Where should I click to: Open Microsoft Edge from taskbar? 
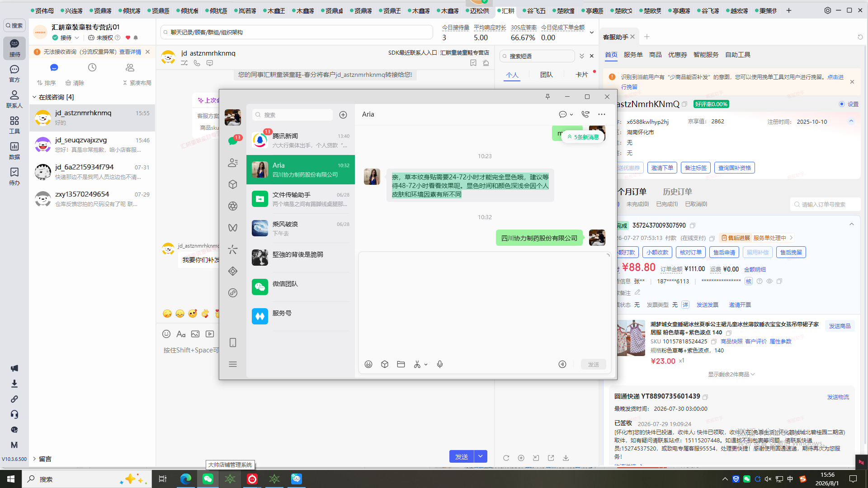(186, 479)
